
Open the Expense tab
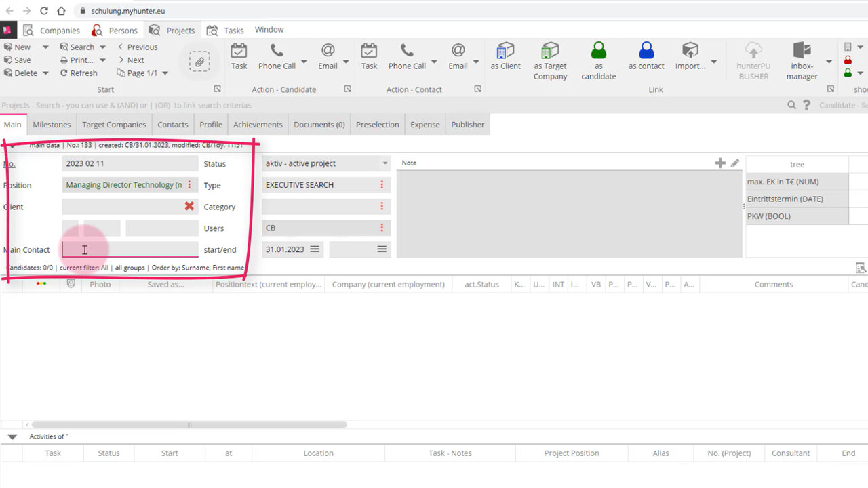pos(425,125)
